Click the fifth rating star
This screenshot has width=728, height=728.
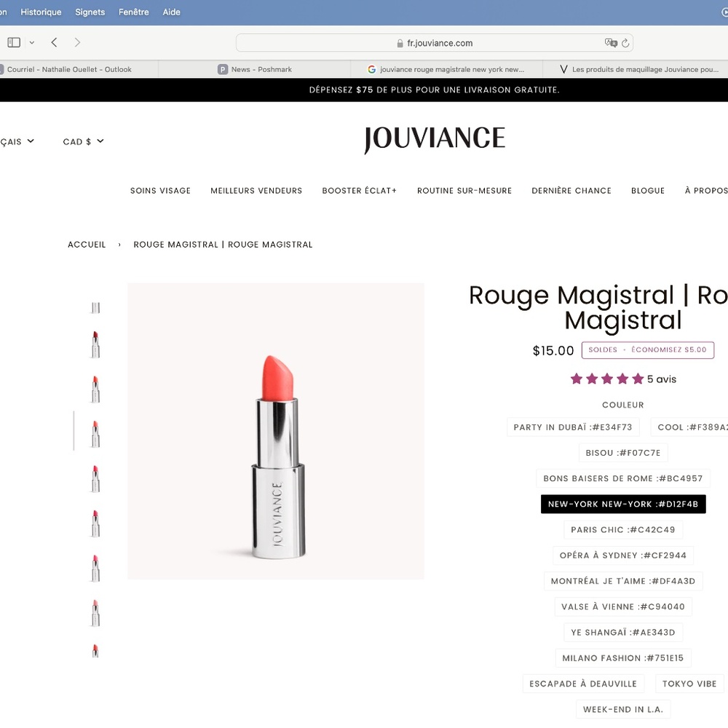tap(638, 379)
